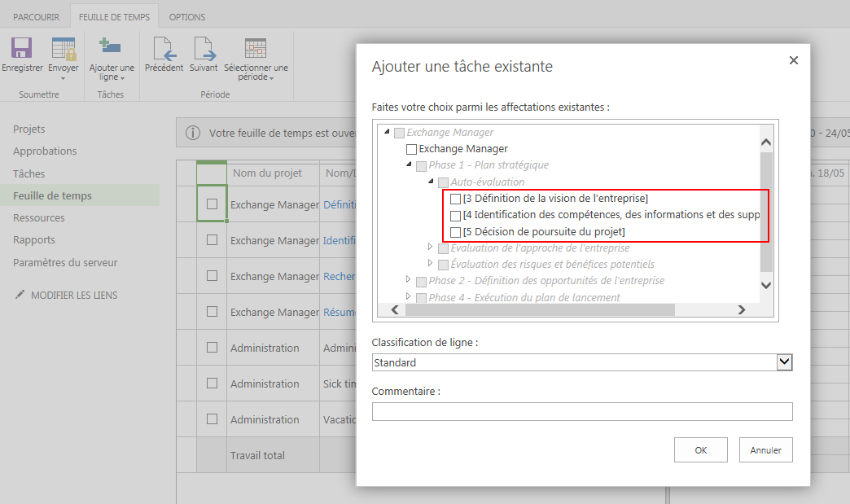Switch to the Options ribbon tab
The image size is (850, 504).
point(186,16)
